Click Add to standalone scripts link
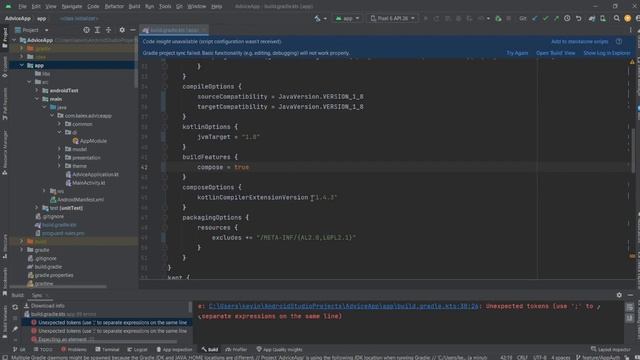 (580, 42)
